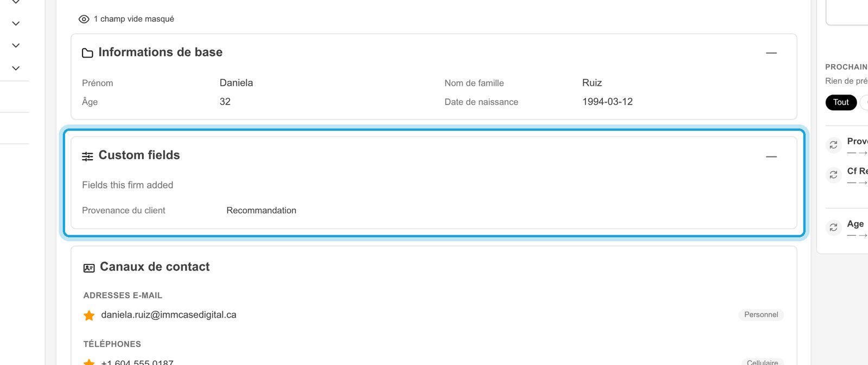868x365 pixels.
Task: Click the 'Fields this firm added' description
Action: pos(127,185)
